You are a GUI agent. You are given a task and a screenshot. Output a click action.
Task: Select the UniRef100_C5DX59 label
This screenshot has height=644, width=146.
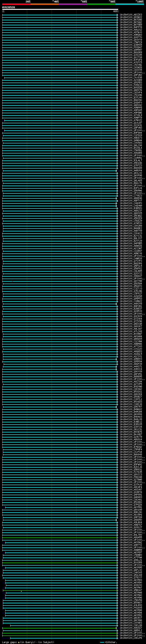131,600
